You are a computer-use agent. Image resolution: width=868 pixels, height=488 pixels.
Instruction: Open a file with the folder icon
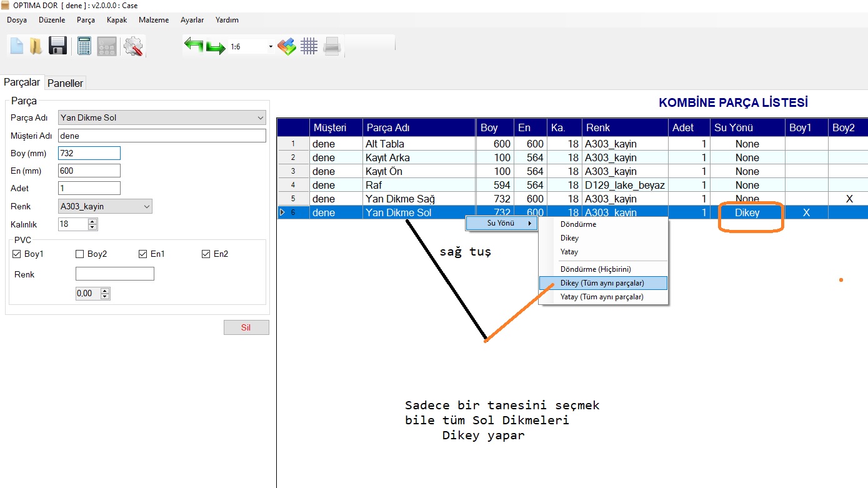pos(36,46)
